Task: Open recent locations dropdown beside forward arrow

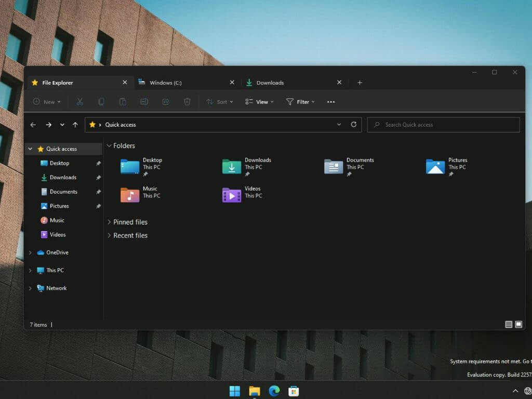Action: (62, 125)
